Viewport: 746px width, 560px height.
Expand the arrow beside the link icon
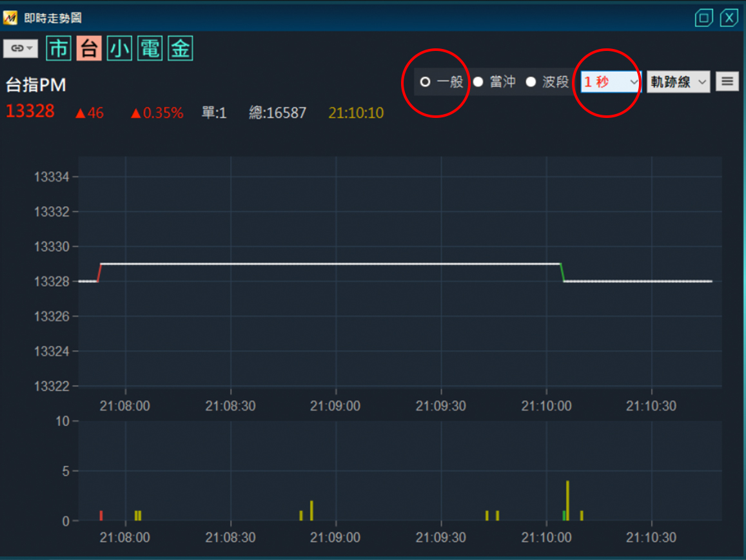[30, 49]
